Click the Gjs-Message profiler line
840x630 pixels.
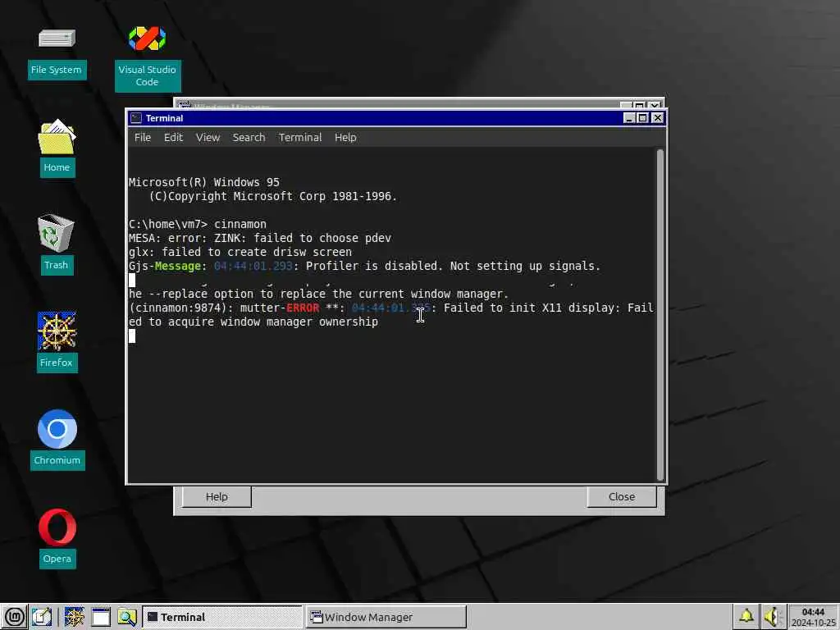pos(364,266)
